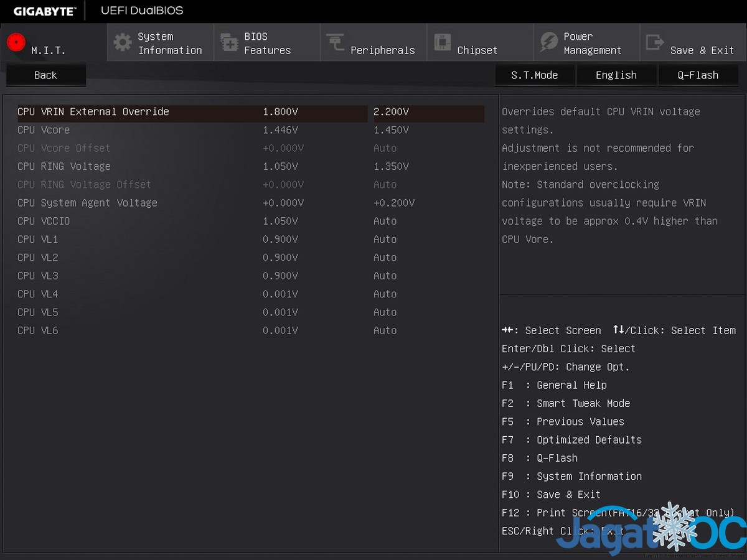Change the CPU VL3 Auto setting
This screenshot has height=560, width=747.
coord(385,276)
